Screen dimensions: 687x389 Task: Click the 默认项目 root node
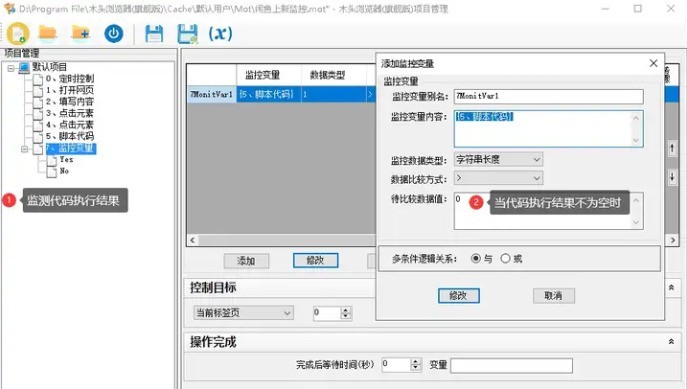[x=49, y=67]
